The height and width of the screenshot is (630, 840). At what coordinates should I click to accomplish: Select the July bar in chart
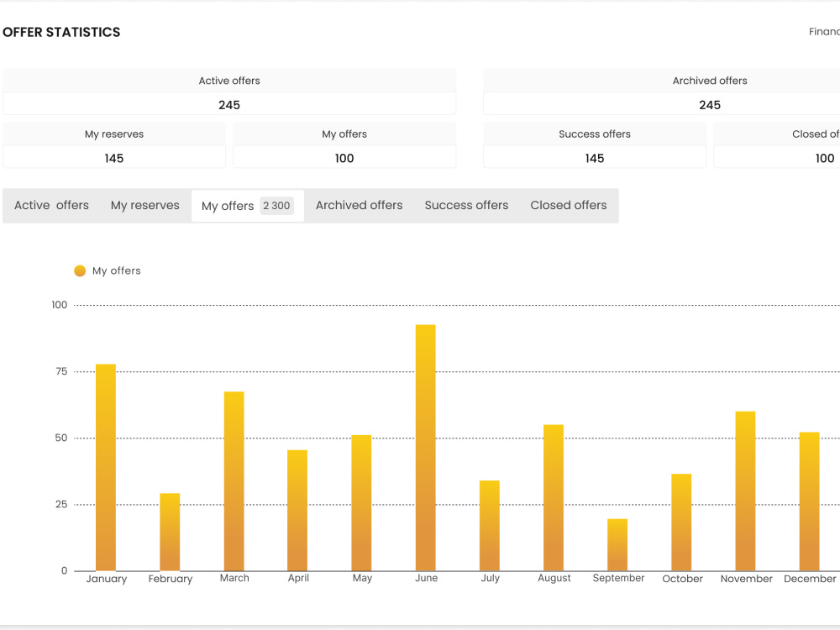490,526
